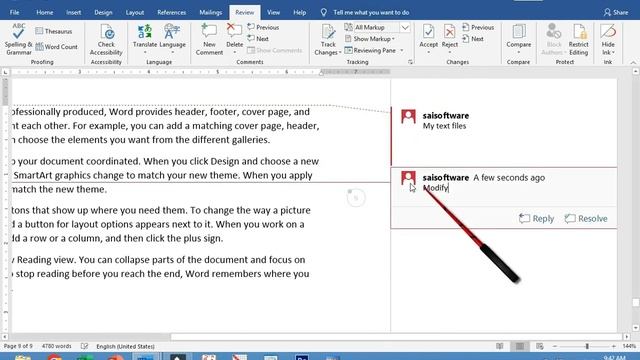
Task: Delete the selected comment
Action: (234, 35)
